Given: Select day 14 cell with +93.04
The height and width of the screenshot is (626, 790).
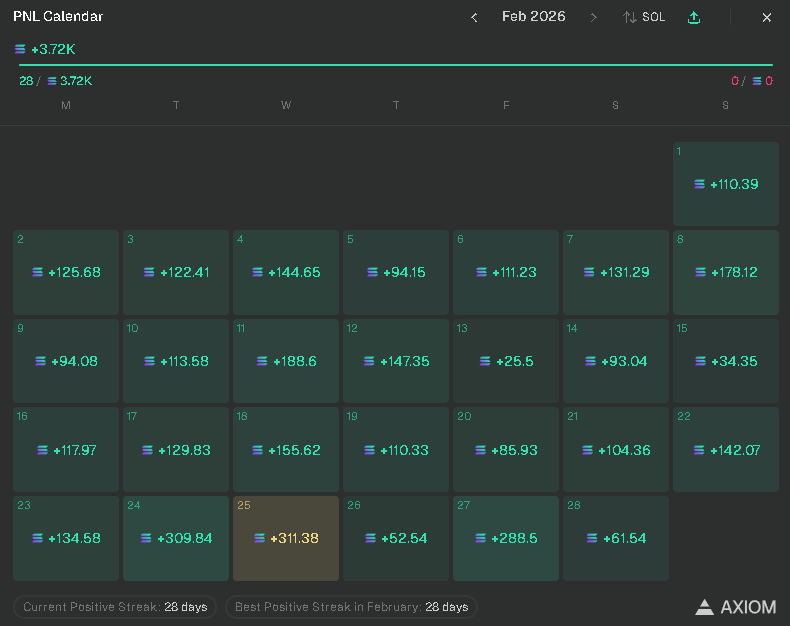Looking at the screenshot, I should [x=616, y=361].
